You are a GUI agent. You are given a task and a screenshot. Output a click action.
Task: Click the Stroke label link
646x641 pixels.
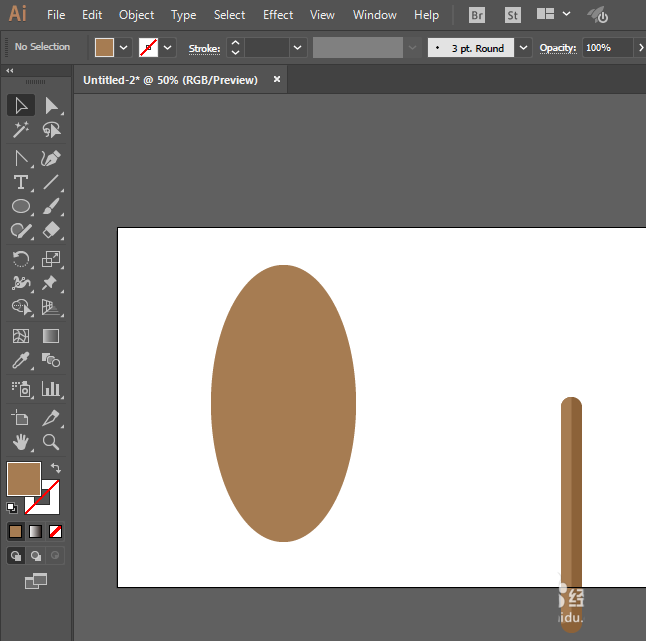(204, 48)
